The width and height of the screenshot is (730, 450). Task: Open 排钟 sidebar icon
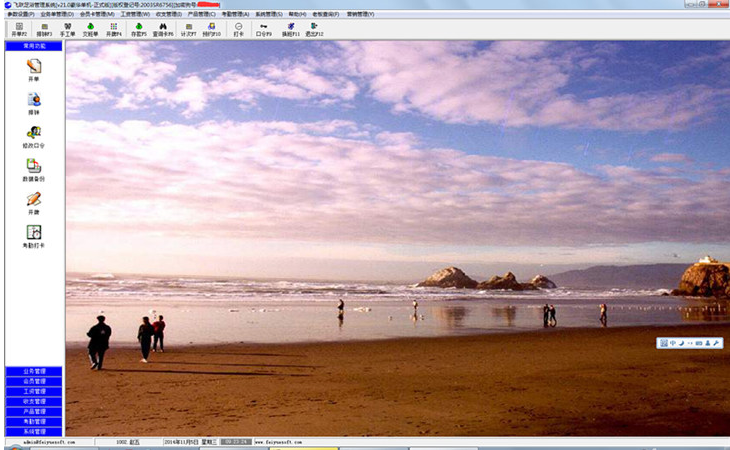pos(34,103)
